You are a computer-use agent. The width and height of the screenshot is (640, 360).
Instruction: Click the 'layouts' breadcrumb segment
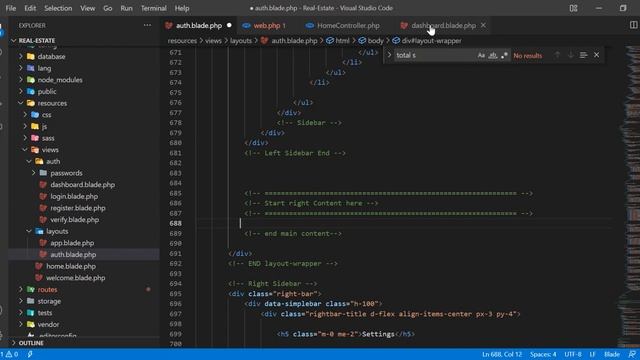pyautogui.click(x=241, y=40)
